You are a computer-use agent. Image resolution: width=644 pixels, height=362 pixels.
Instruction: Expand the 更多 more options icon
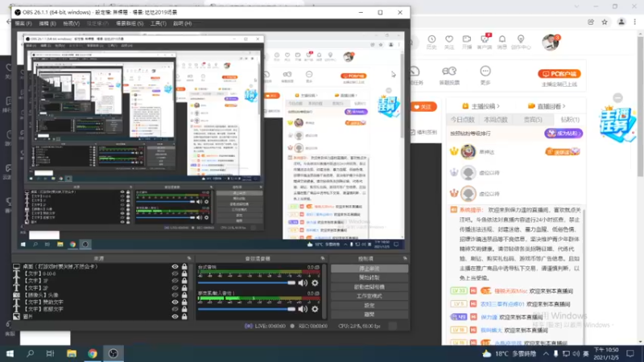(485, 76)
